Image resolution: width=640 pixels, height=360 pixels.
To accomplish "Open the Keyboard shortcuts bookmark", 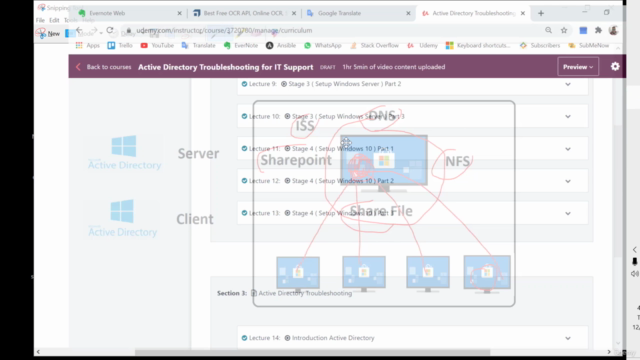I will (478, 45).
